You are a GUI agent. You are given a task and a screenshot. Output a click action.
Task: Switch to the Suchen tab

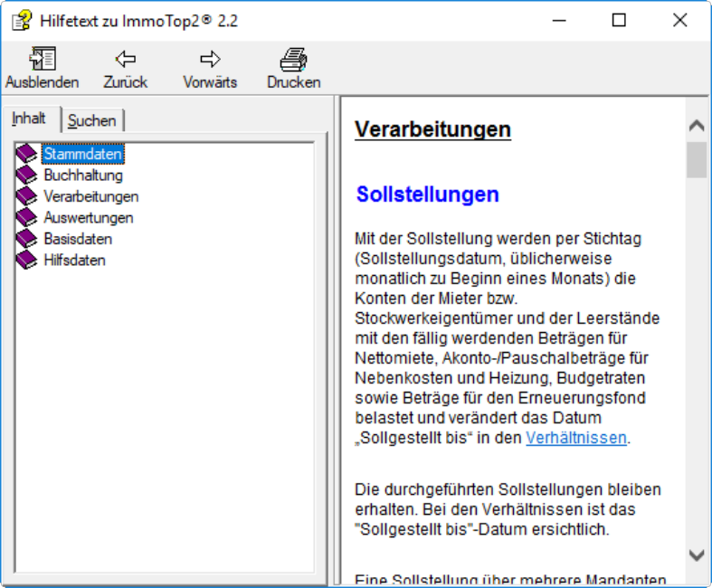(x=92, y=121)
